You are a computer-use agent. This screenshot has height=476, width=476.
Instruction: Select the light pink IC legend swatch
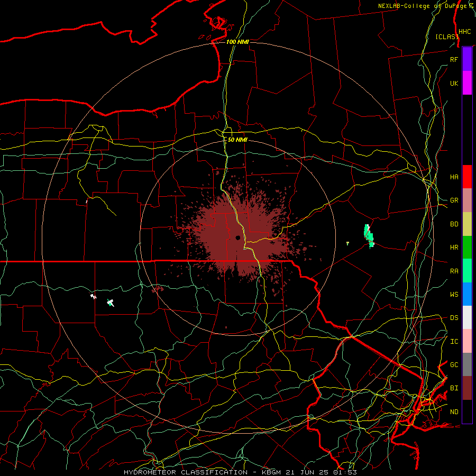tap(467, 341)
